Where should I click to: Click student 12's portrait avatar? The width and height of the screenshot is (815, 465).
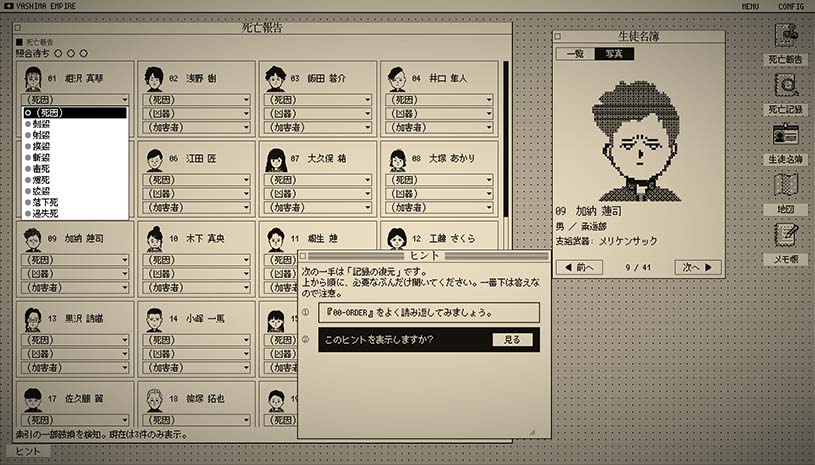(x=397, y=239)
